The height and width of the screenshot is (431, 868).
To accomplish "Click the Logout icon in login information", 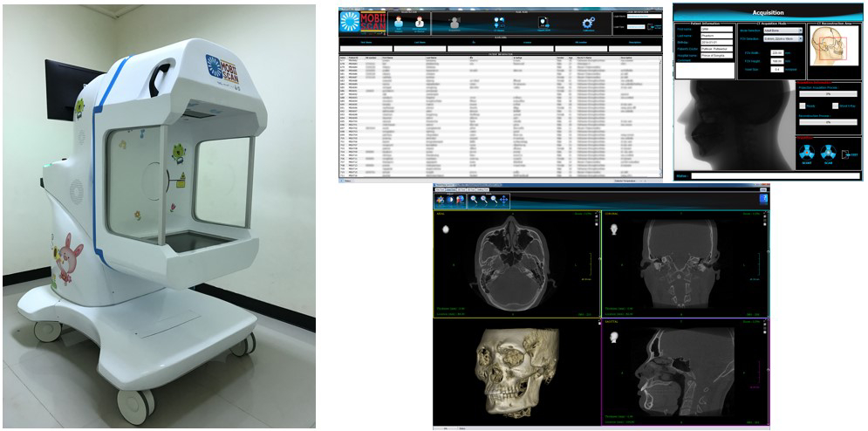I will [653, 27].
